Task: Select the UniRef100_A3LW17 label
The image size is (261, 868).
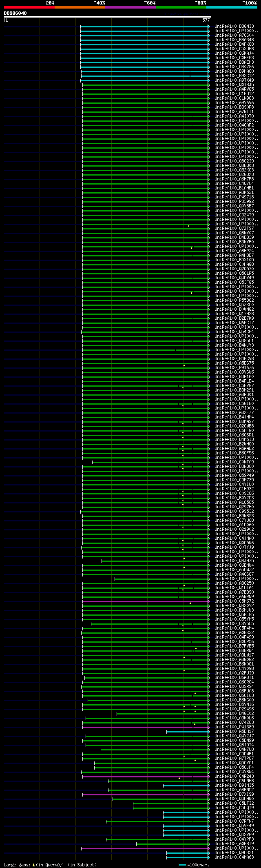Action: point(234,655)
